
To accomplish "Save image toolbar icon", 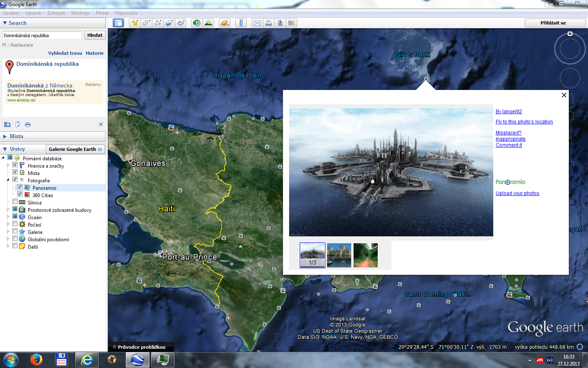I will (x=280, y=23).
